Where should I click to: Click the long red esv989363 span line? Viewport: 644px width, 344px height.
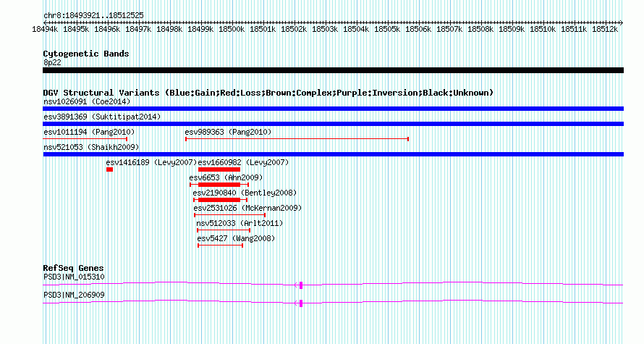click(x=297, y=139)
